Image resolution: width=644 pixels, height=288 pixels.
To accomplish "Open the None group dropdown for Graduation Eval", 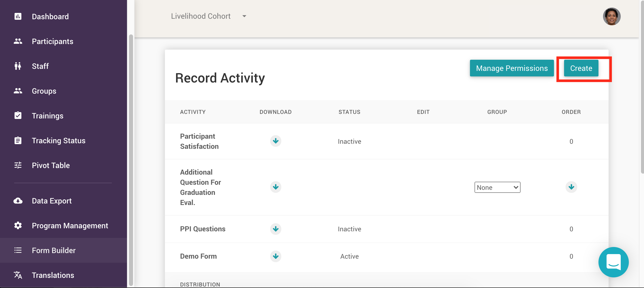I will pos(497,187).
